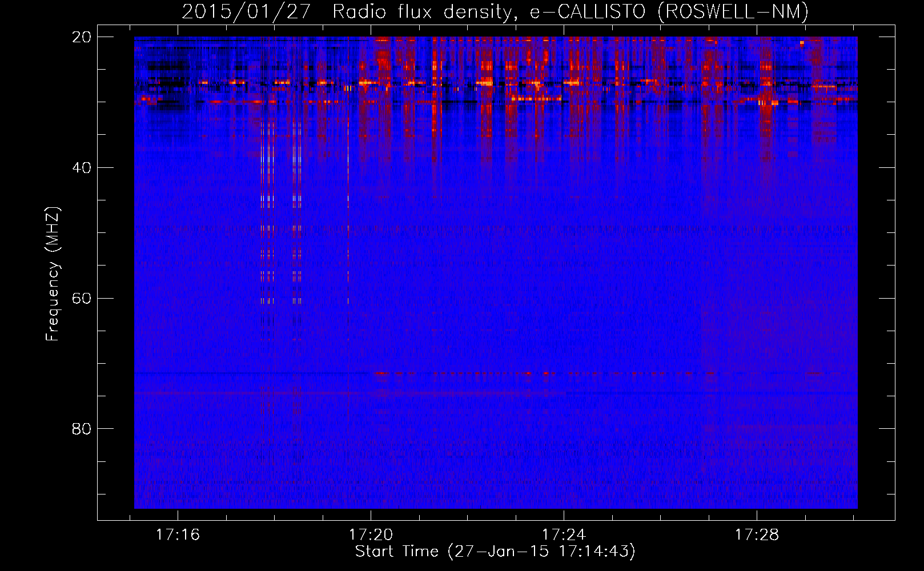Screen dimensions: 924x571
Task: Click the 60 frequency tick label
Action: [x=82, y=298]
